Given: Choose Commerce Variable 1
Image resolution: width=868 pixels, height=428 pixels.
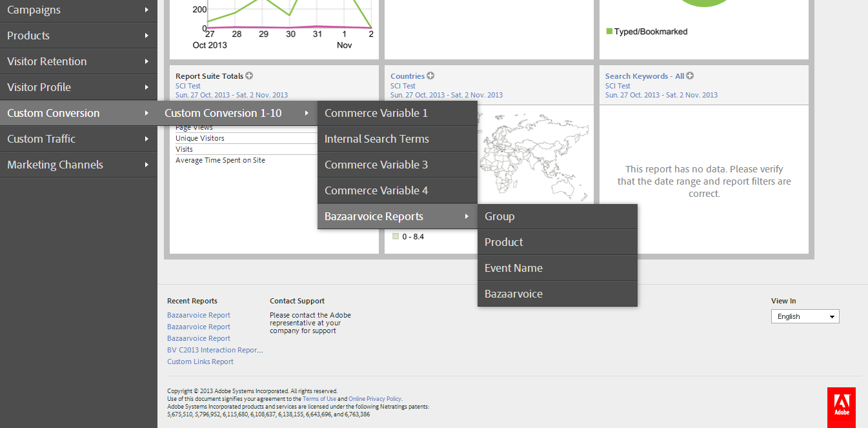Looking at the screenshot, I should point(398,113).
